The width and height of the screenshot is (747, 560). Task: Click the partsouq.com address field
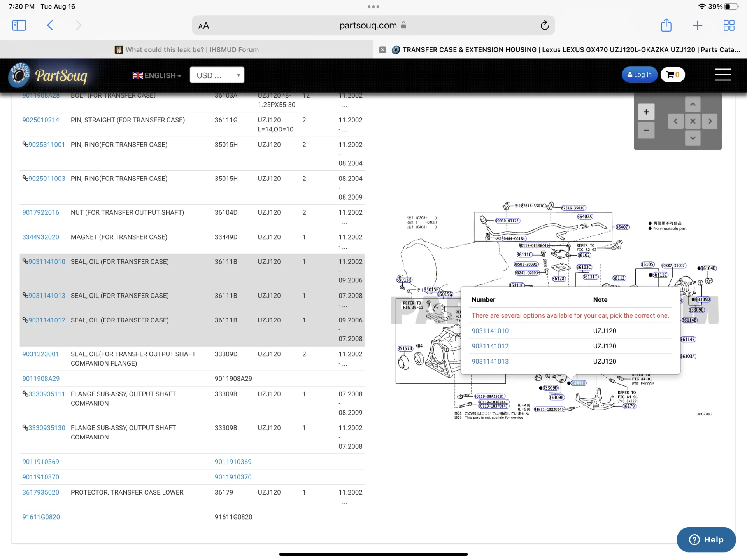(368, 25)
